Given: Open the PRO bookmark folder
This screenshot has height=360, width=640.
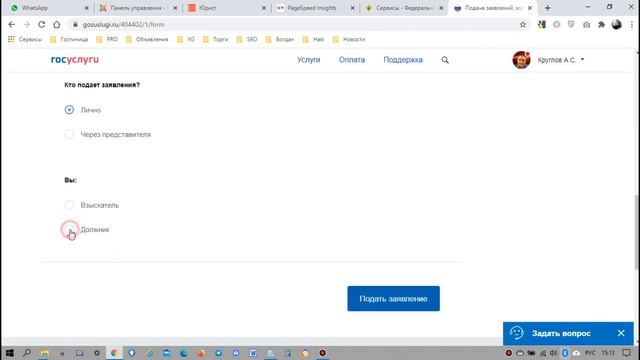Looking at the screenshot, I should click(x=107, y=39).
